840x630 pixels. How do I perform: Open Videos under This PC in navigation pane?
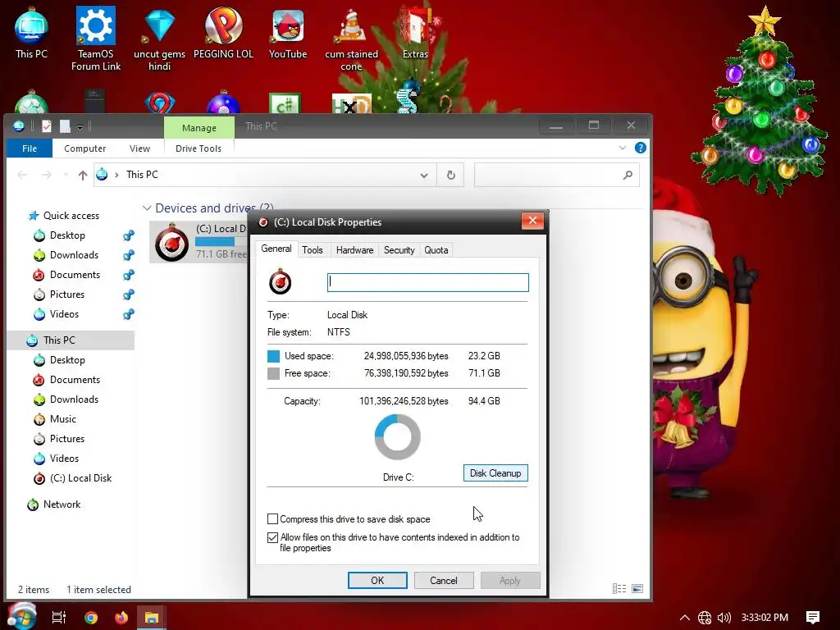coord(64,459)
